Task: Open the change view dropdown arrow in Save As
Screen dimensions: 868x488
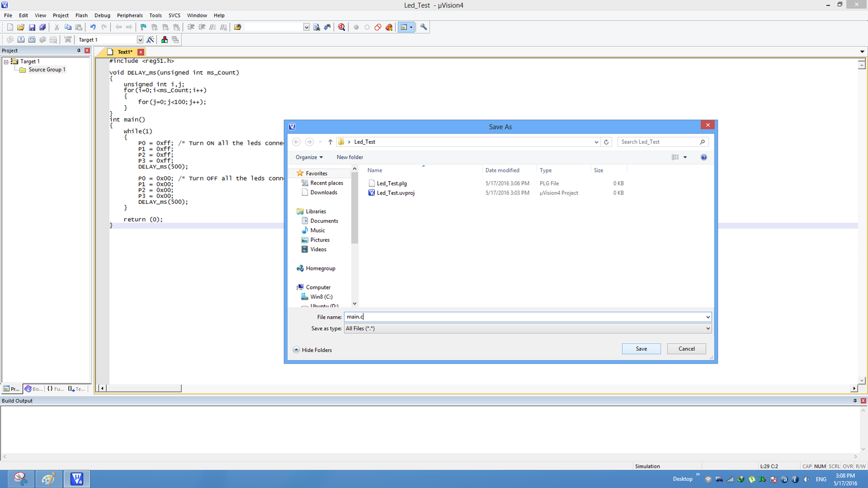Action: 685,157
